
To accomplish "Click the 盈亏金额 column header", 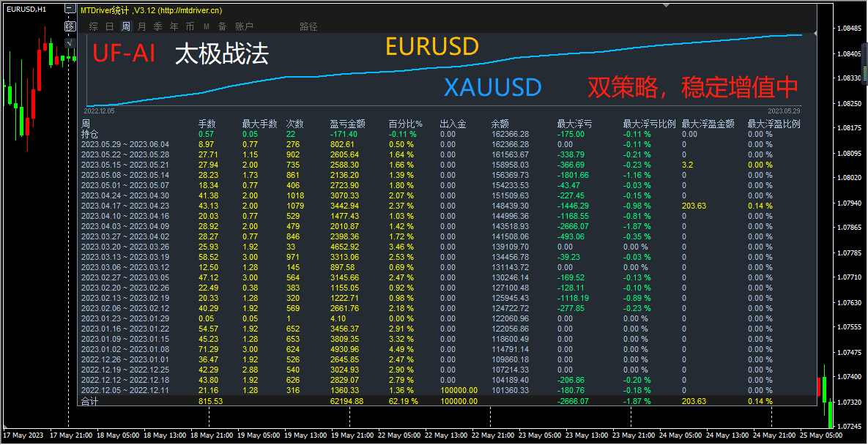I will (x=347, y=124).
